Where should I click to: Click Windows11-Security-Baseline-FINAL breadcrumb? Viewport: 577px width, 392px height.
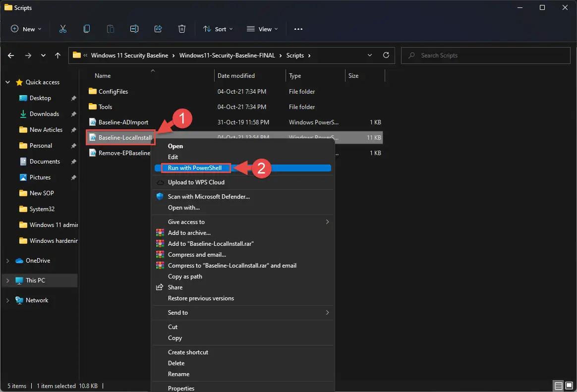227,56
